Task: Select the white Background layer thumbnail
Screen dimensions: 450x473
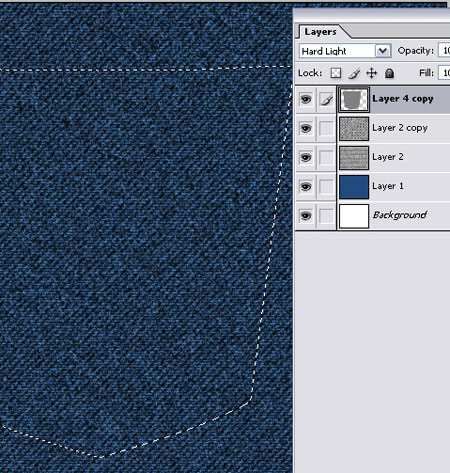Action: tap(354, 216)
